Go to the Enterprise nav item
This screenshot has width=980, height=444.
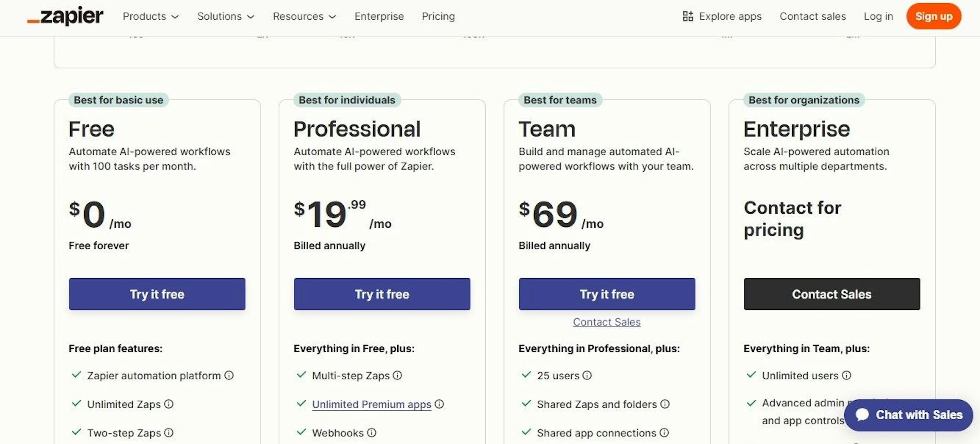(x=379, y=16)
